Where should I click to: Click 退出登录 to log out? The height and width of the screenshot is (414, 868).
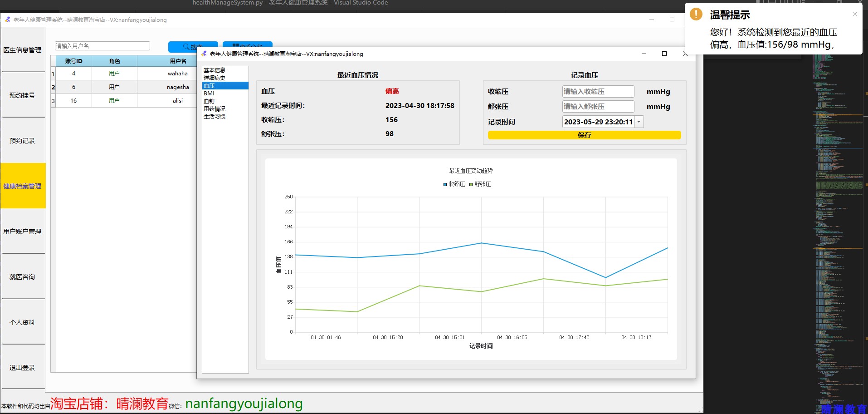pyautogui.click(x=22, y=368)
